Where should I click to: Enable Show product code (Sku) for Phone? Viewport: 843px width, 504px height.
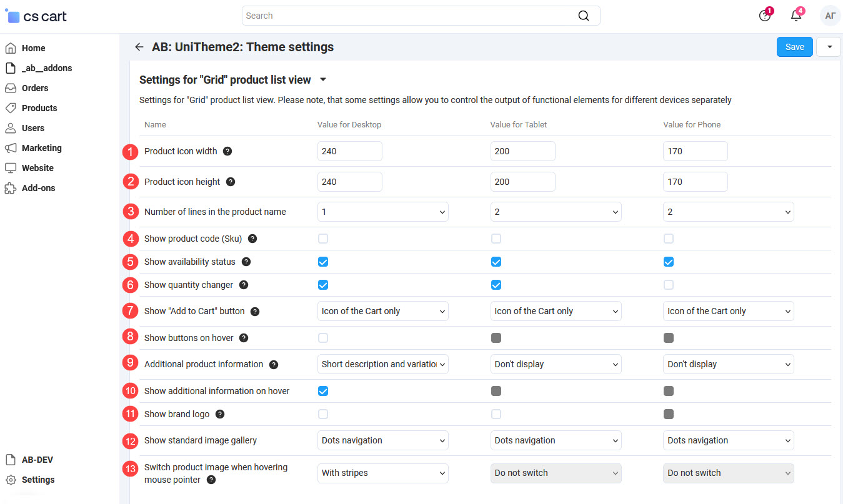[x=669, y=239]
